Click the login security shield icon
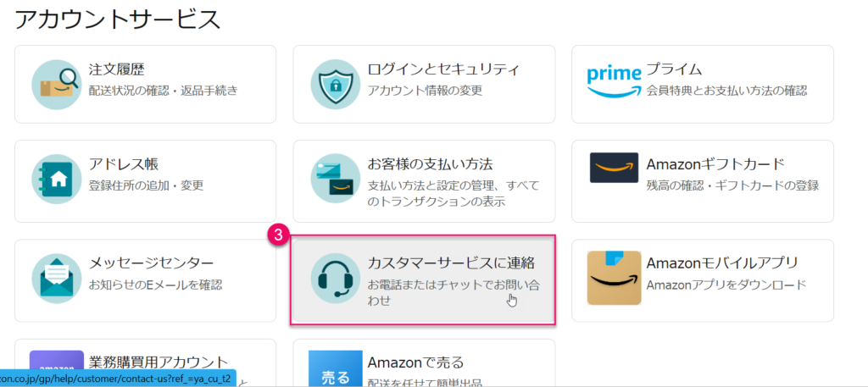 click(x=336, y=84)
